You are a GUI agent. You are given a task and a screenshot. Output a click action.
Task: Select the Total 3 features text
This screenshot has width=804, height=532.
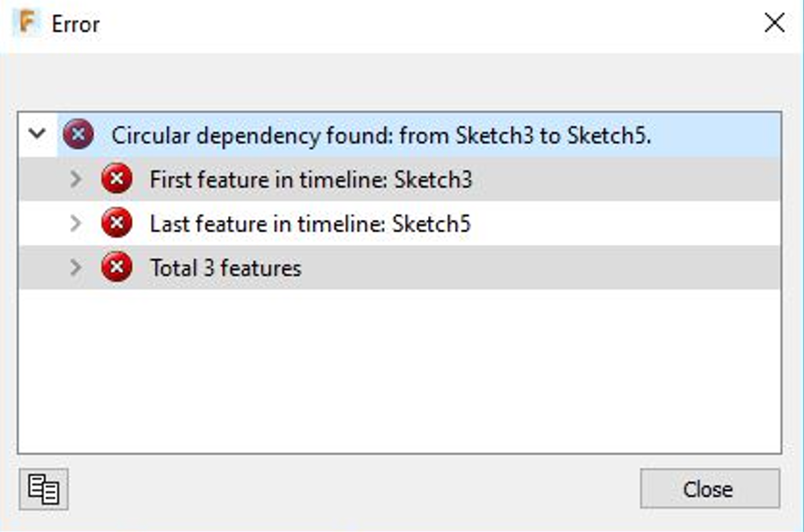225,268
